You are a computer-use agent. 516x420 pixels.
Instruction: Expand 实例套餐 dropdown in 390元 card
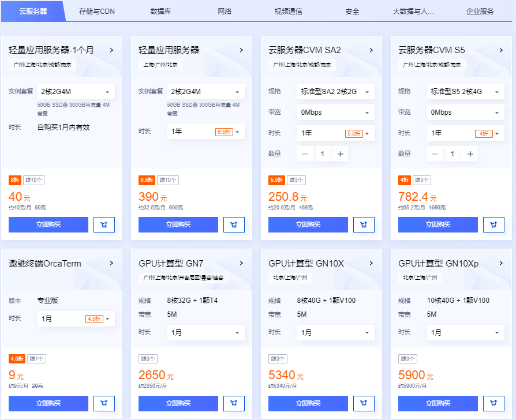coord(206,92)
